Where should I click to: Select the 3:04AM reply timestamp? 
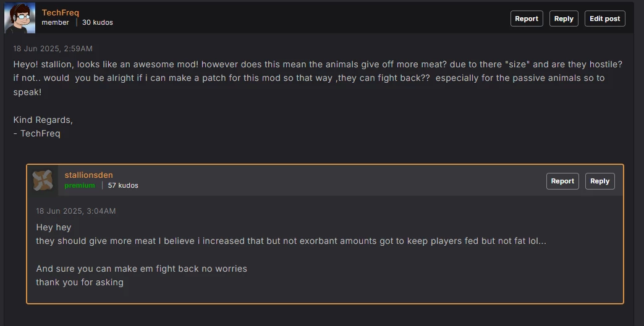(76, 211)
